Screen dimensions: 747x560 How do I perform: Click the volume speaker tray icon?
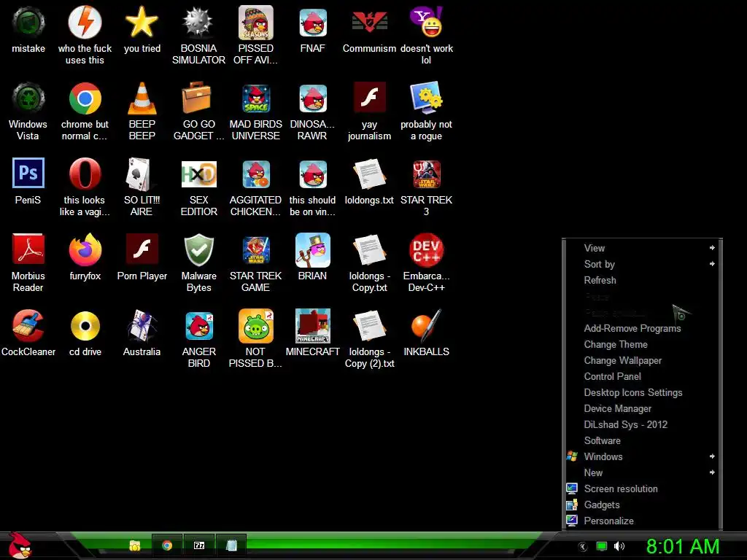(619, 546)
